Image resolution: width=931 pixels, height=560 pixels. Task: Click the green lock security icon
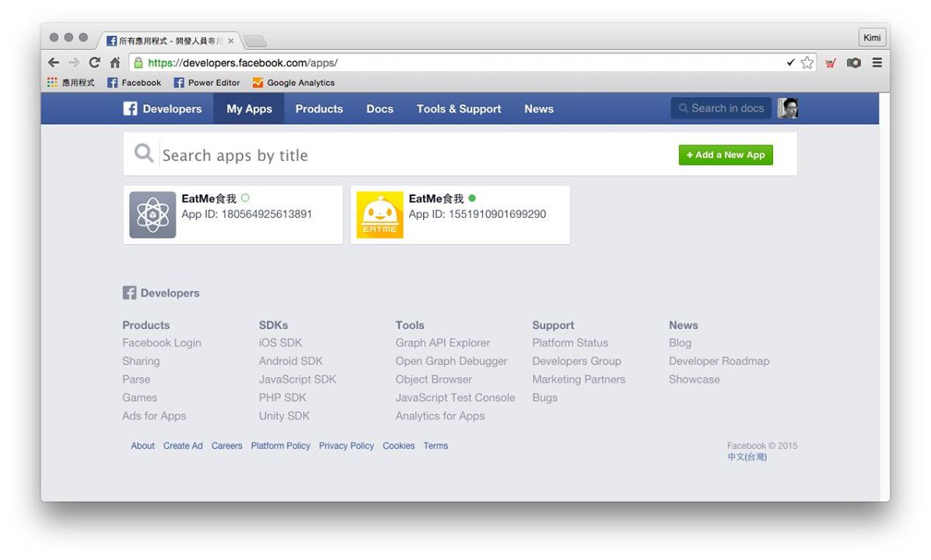tap(138, 62)
